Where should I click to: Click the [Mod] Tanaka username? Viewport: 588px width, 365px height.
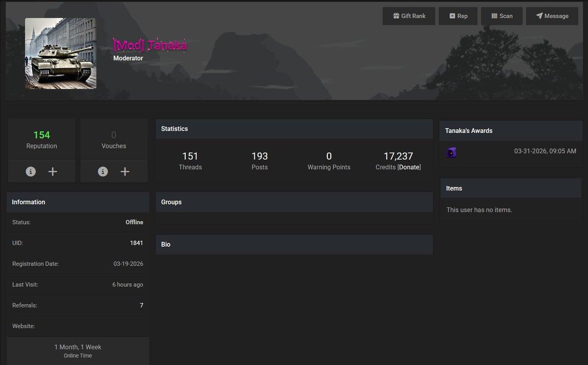[150, 45]
